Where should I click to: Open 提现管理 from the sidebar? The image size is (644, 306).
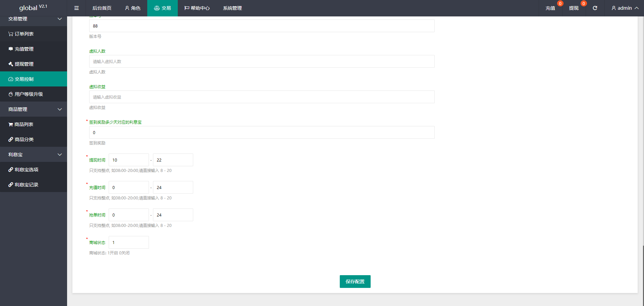(34, 64)
